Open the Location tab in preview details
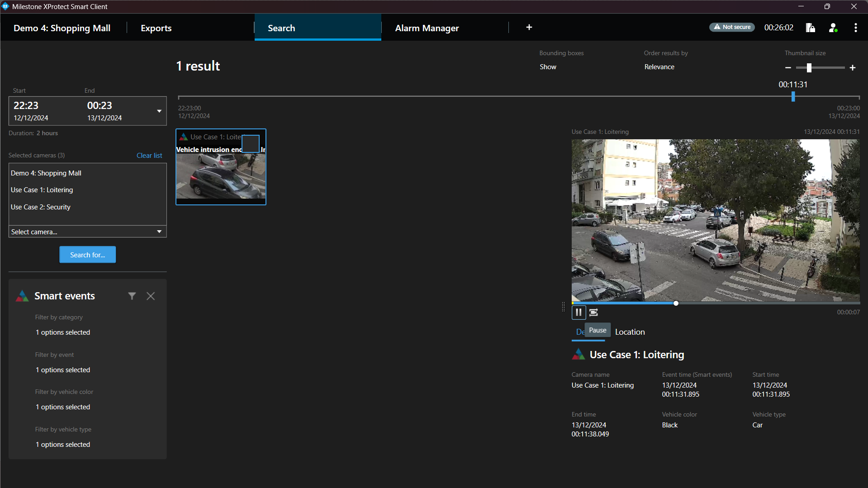Viewport: 868px width, 488px height. (630, 332)
